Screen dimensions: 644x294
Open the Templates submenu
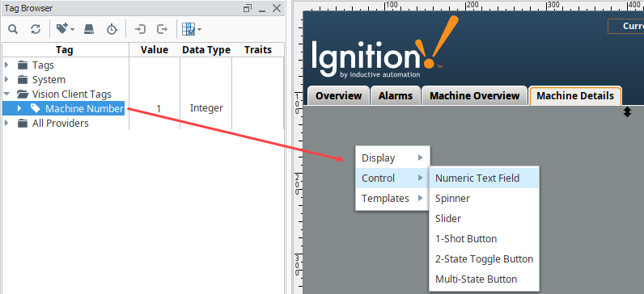point(392,198)
